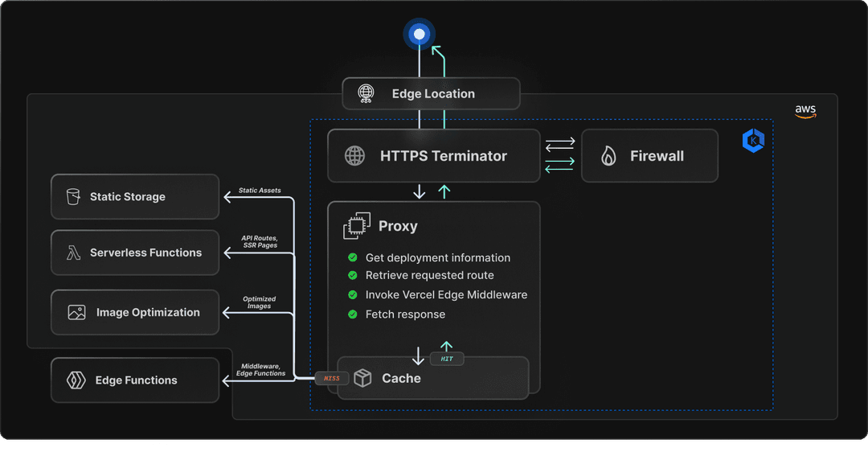The height and width of the screenshot is (452, 868).
Task: Click the Cache cube icon
Action: [362, 378]
